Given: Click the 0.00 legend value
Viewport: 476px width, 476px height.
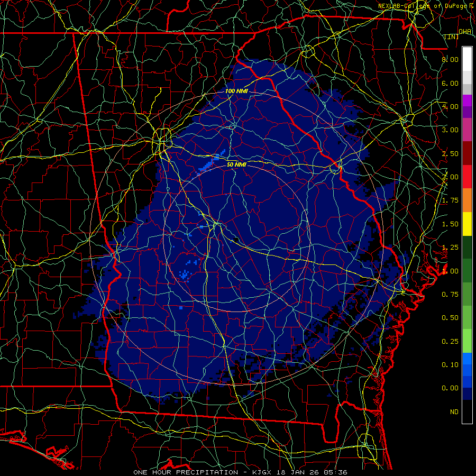Looking at the screenshot, I should tap(450, 388).
